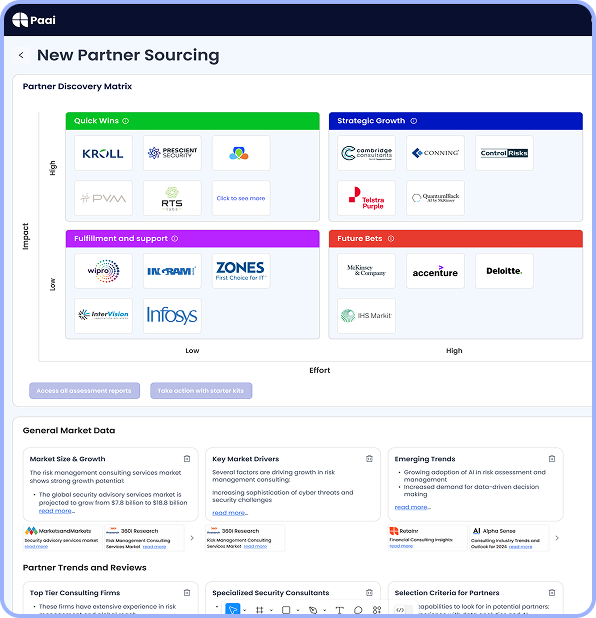596x618 pixels.
Task: Select the Telstra Purple partner tile
Action: click(367, 198)
